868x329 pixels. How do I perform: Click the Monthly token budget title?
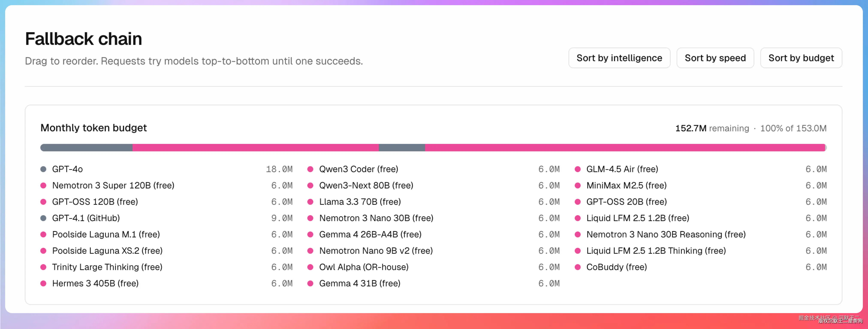94,128
